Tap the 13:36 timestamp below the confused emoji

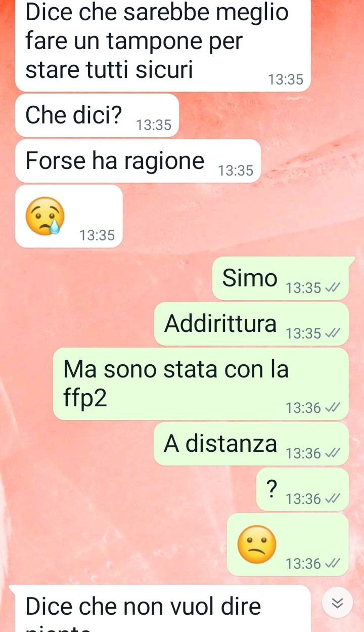click(303, 563)
